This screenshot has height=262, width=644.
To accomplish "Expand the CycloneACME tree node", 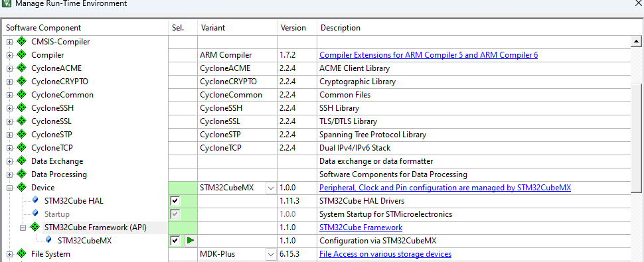I will coord(10,68).
